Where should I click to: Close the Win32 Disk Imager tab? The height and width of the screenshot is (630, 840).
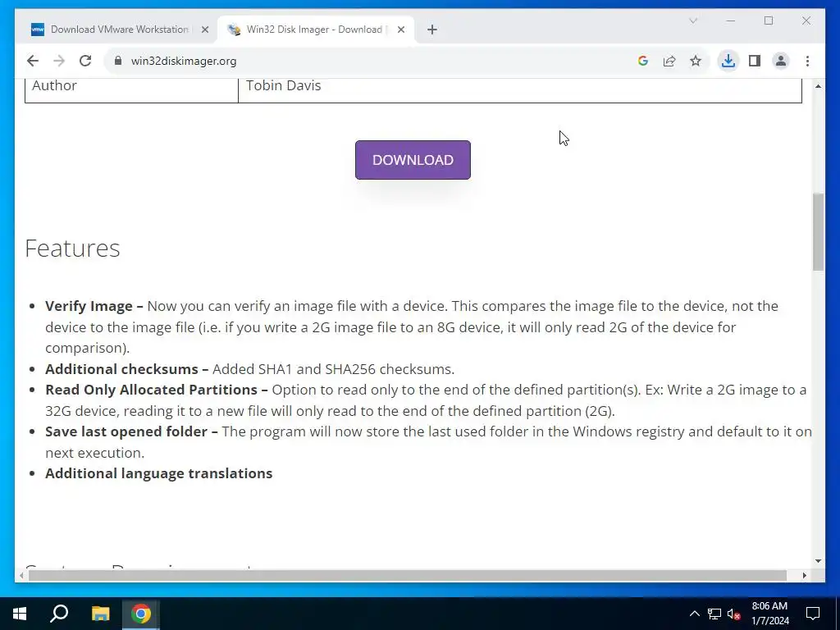[x=400, y=30]
